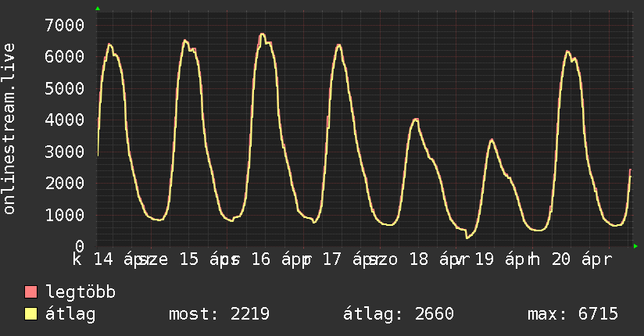
Task: Click the 'átlag: 2660' statistic value
Action: pos(399,314)
